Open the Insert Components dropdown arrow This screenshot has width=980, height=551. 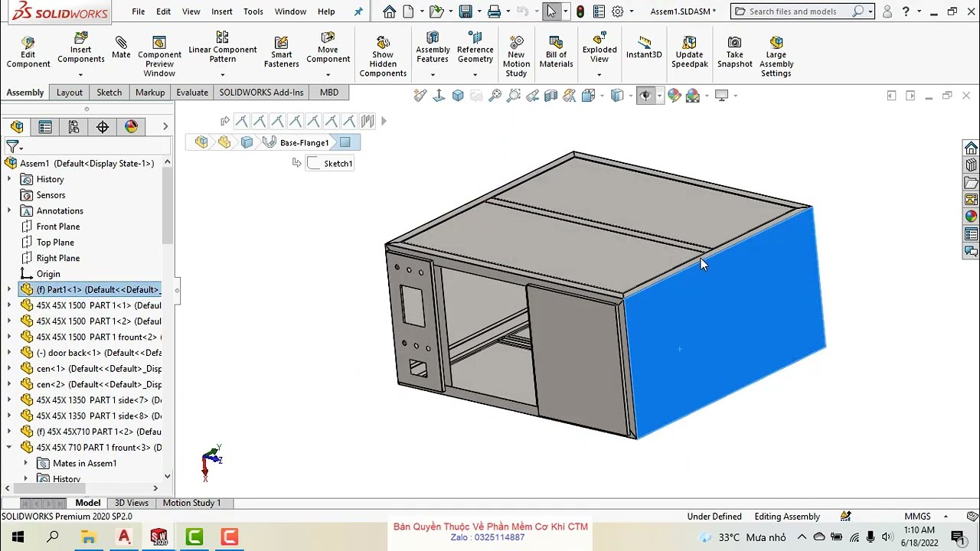click(x=80, y=75)
